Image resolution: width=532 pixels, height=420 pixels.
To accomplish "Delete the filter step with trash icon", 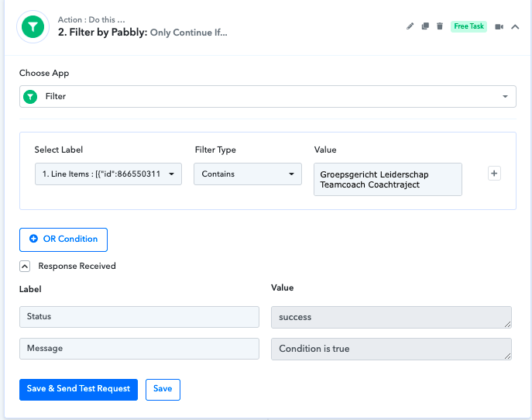I will [x=440, y=26].
